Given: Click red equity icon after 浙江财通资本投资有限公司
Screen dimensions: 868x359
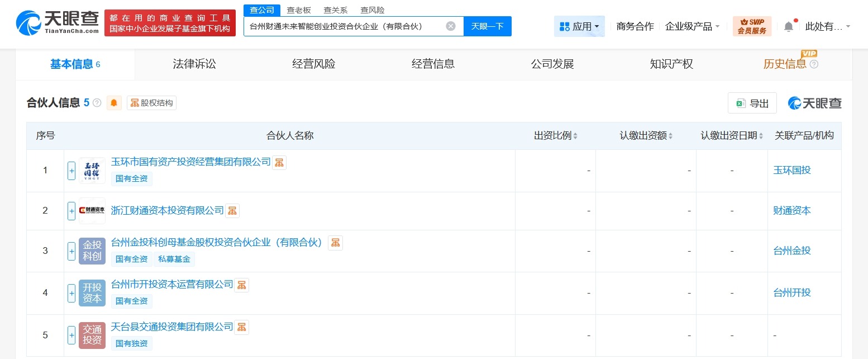Looking at the screenshot, I should click(x=232, y=210).
